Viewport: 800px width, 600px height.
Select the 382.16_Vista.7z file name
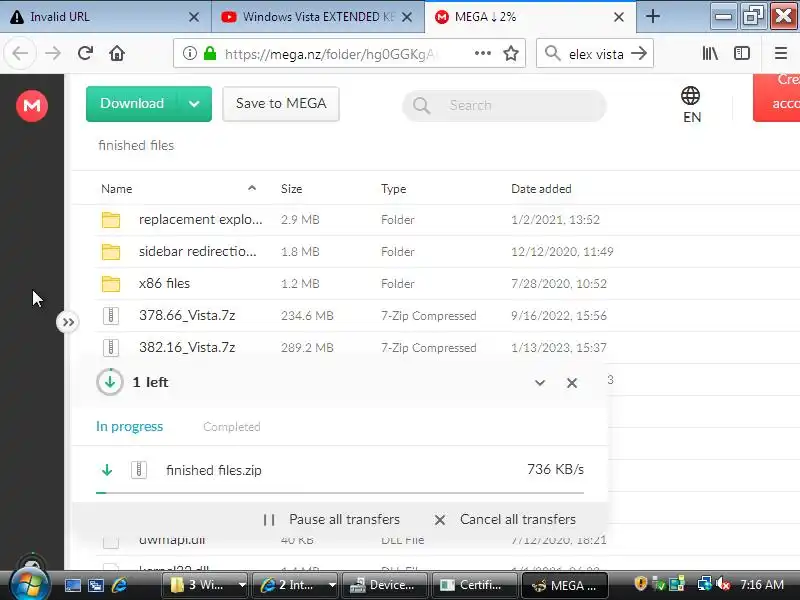pyautogui.click(x=187, y=347)
